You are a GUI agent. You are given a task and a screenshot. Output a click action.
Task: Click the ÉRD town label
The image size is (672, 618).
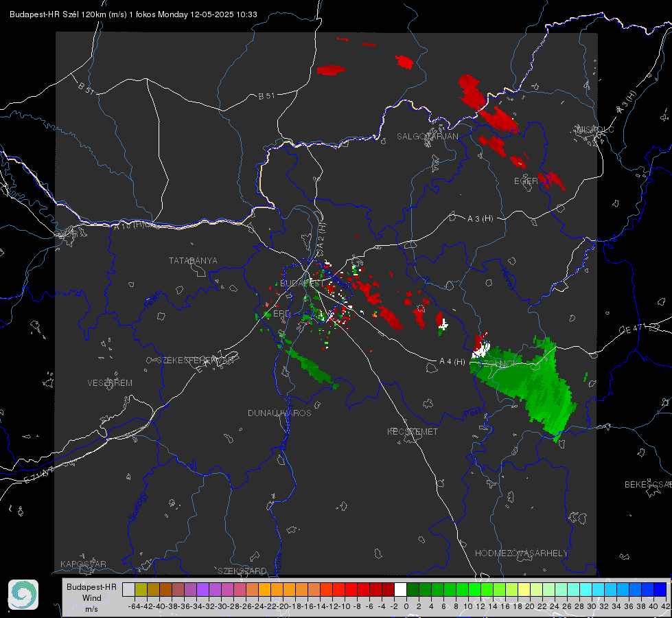[281, 314]
